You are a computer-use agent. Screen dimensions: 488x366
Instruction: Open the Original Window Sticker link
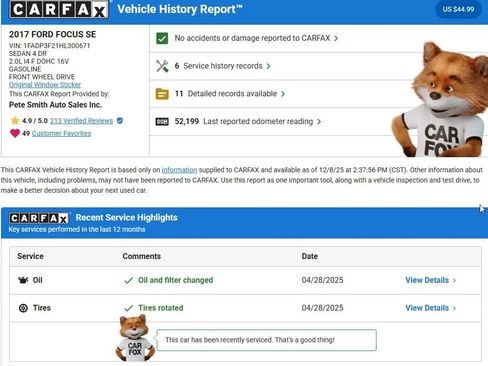tap(45, 85)
